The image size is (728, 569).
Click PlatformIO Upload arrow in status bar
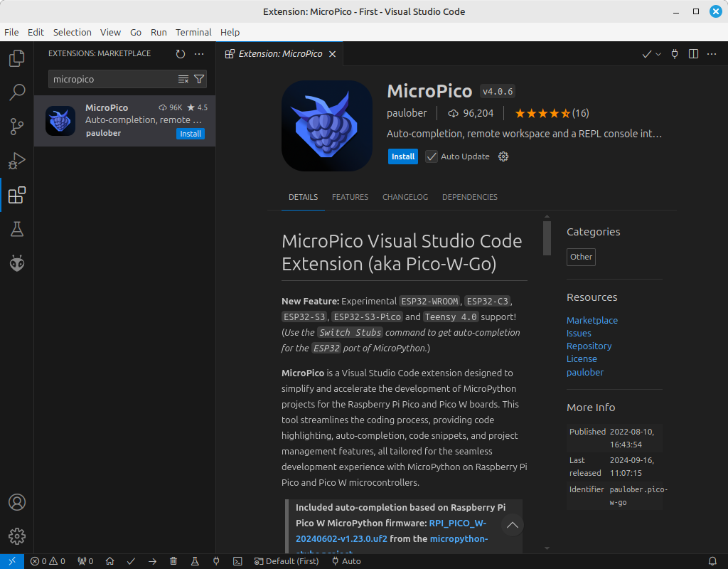click(152, 561)
